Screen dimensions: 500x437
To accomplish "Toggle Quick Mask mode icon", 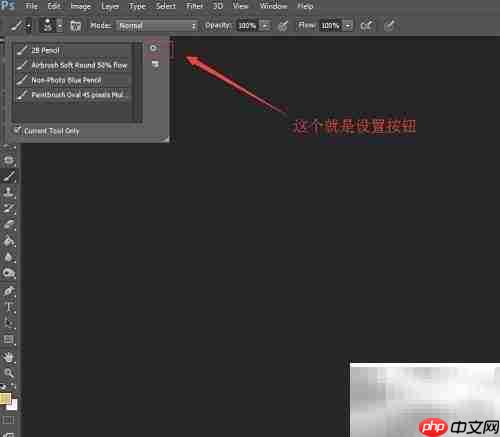I will point(9,420).
